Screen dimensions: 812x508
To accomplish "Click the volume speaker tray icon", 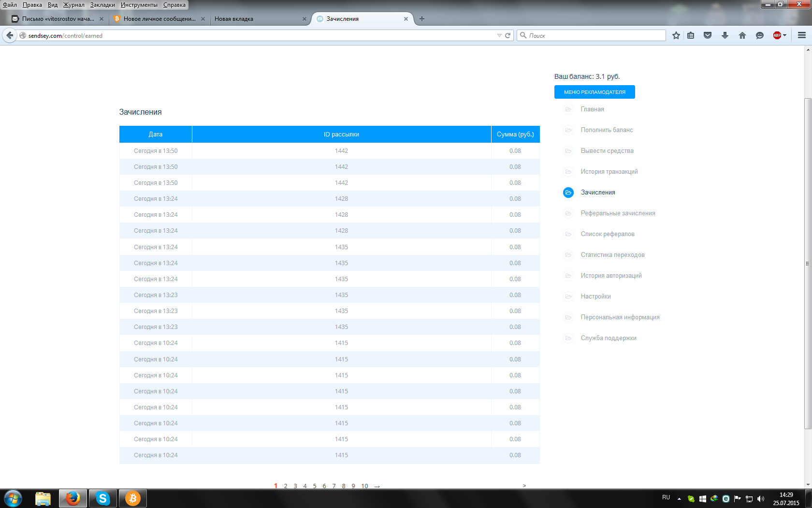I will click(x=761, y=499).
